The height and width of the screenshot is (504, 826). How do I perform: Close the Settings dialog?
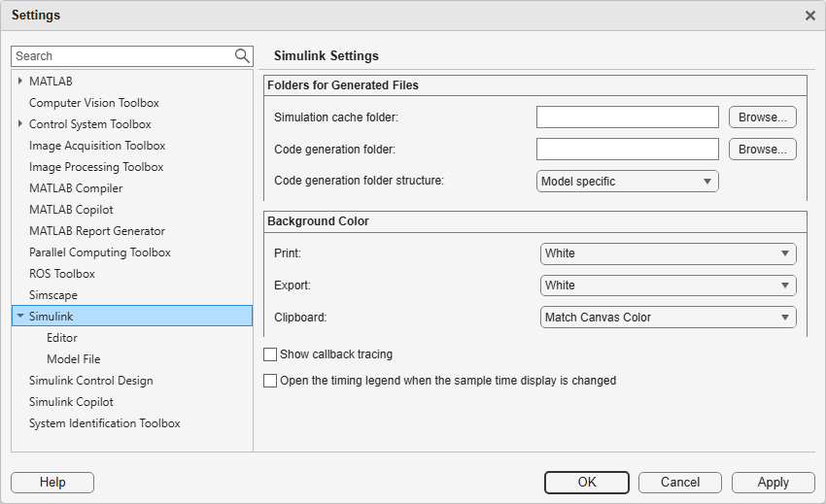tap(810, 16)
